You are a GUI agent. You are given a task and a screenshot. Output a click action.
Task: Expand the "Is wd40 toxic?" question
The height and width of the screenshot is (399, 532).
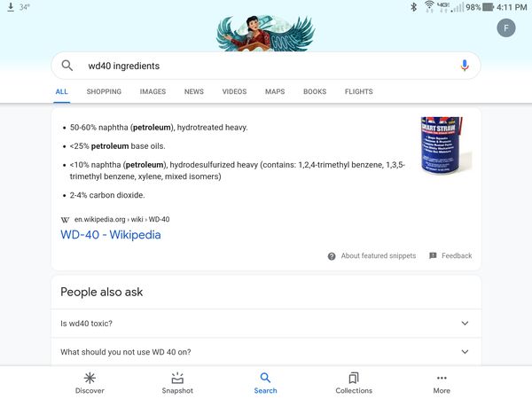[x=266, y=324]
